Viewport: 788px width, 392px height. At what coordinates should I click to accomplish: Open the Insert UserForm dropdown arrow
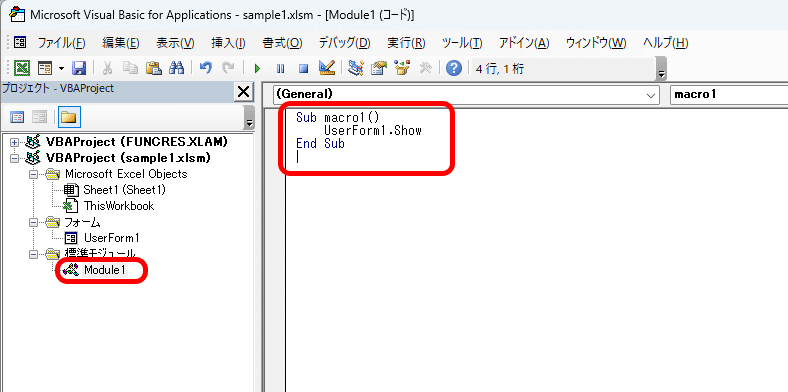pyautogui.click(x=61, y=68)
